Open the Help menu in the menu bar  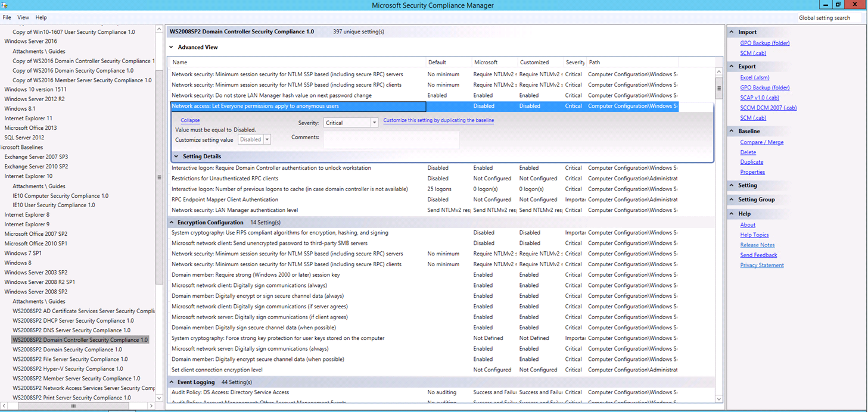coord(41,17)
